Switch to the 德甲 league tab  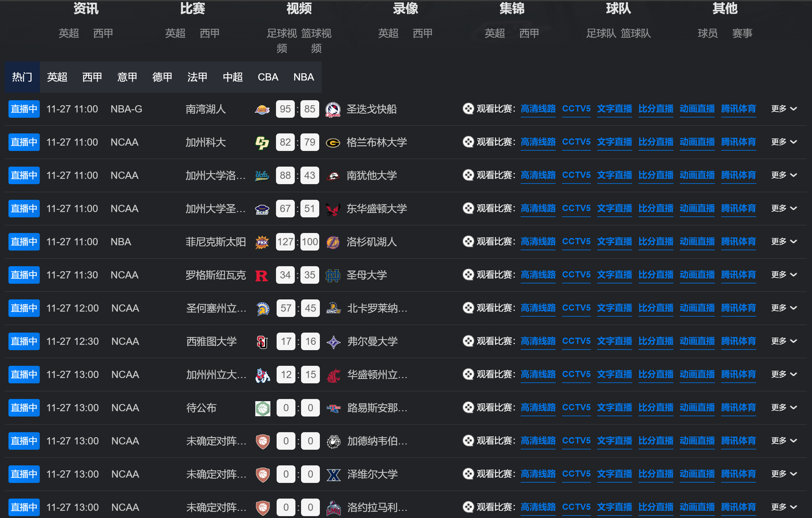coord(162,77)
